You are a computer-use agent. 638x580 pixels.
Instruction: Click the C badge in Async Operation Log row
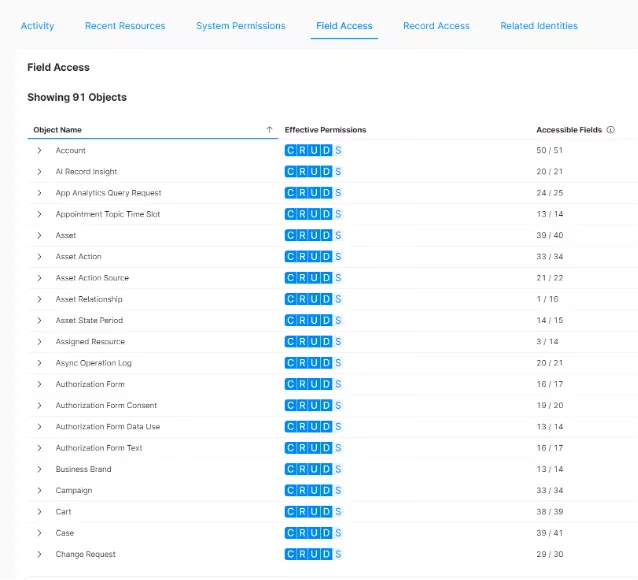(291, 363)
